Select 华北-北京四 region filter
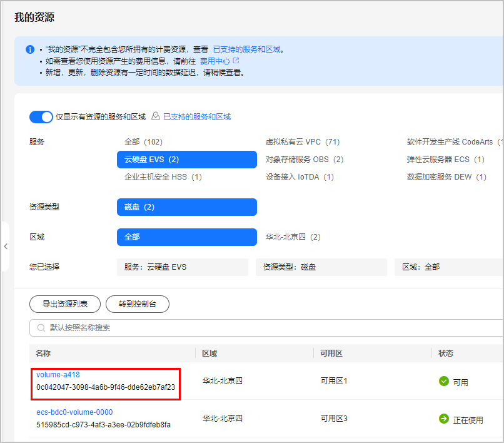 293,237
